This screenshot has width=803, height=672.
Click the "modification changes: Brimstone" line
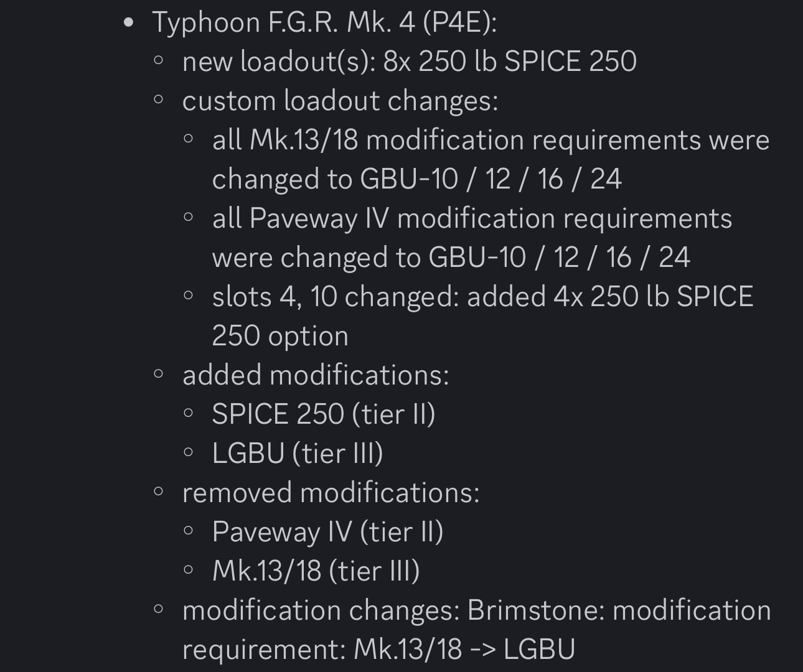point(476,610)
